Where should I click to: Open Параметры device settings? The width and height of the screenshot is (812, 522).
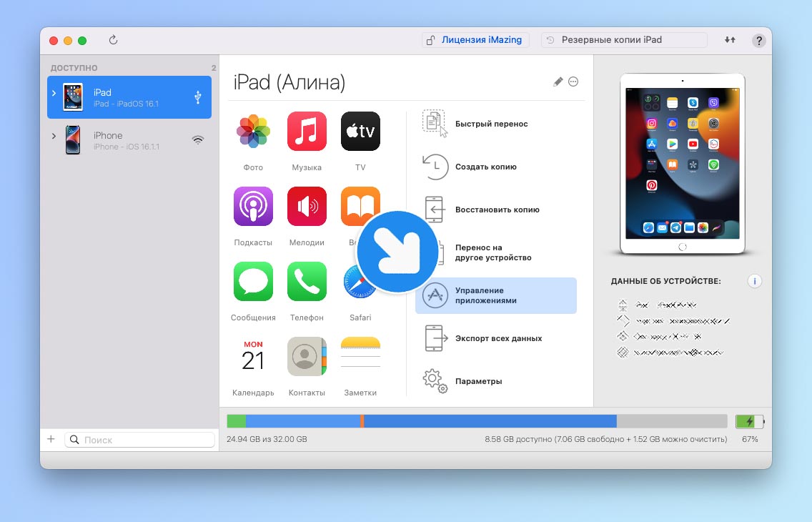point(496,381)
